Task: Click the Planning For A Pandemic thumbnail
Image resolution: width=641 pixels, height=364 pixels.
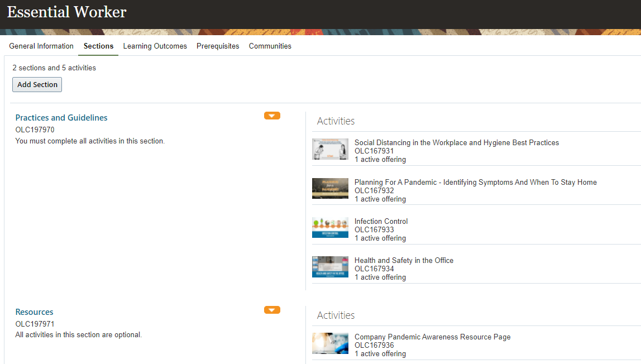Action: coord(331,188)
